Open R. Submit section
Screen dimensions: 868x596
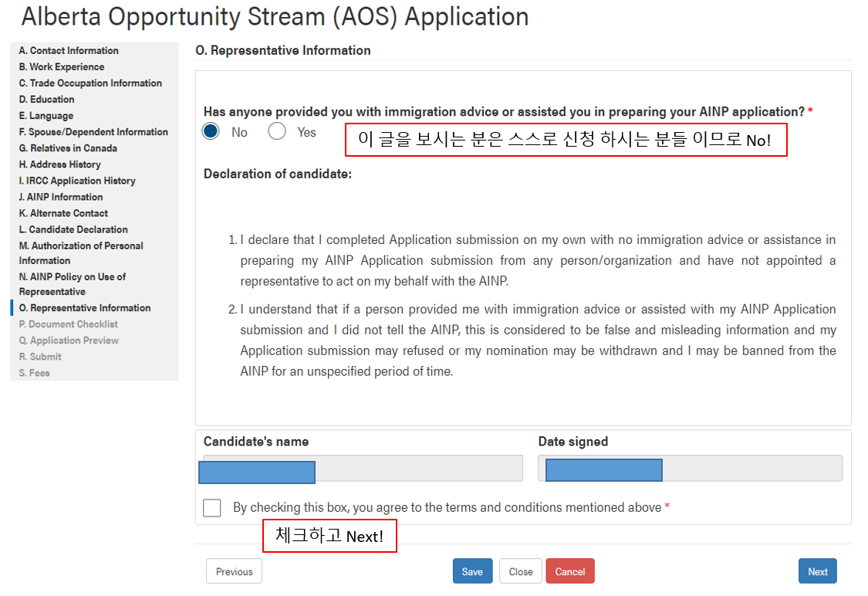(x=40, y=357)
